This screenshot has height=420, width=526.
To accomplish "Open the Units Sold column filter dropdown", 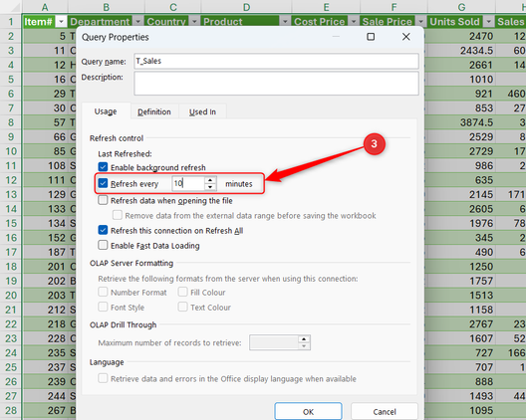I will pos(489,22).
